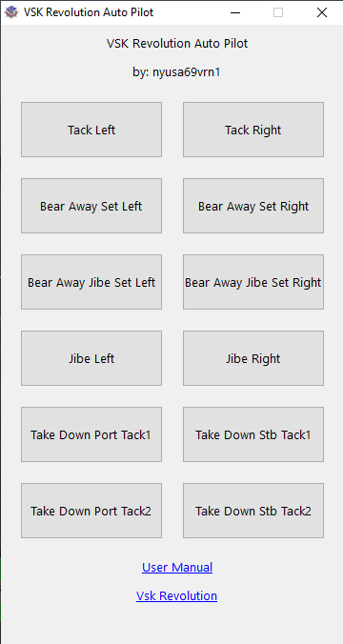Click the Tack Left button
The image size is (343, 644).
tap(91, 130)
